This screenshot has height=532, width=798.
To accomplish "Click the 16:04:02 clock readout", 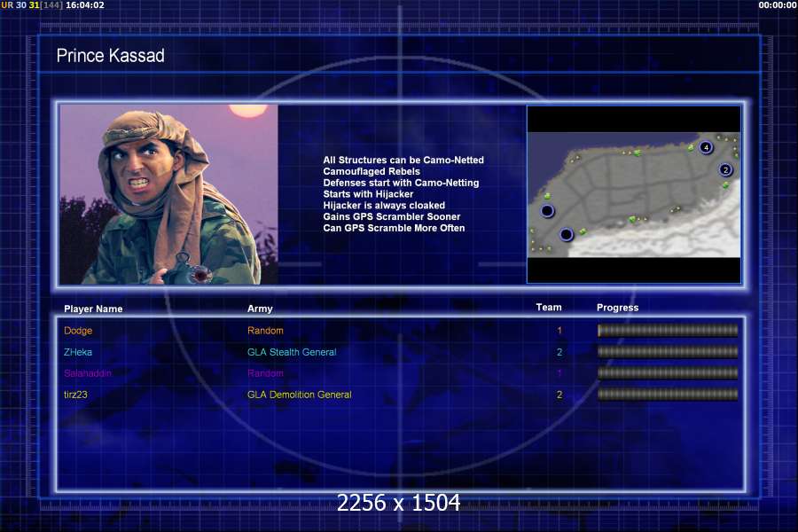I will (x=85, y=5).
